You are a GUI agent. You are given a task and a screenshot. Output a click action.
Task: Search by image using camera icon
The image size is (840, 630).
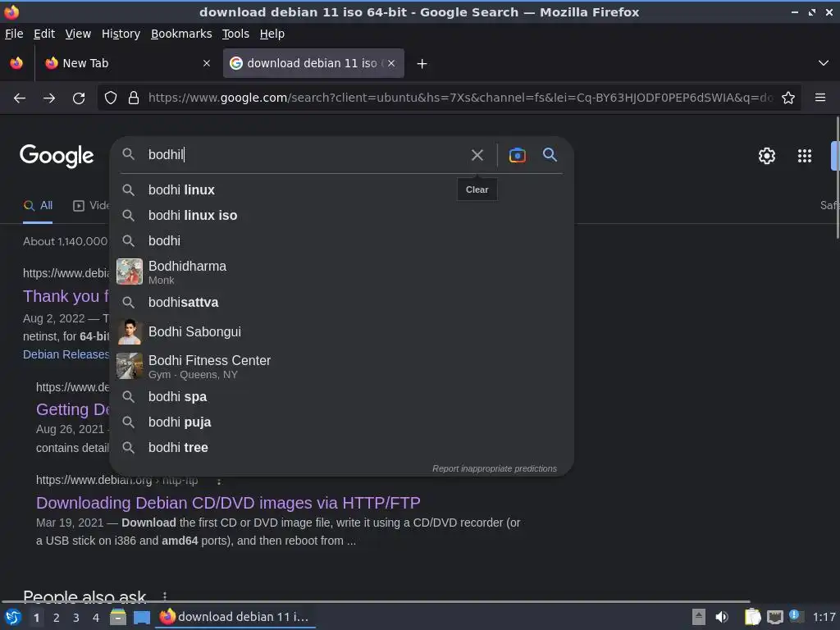point(517,155)
